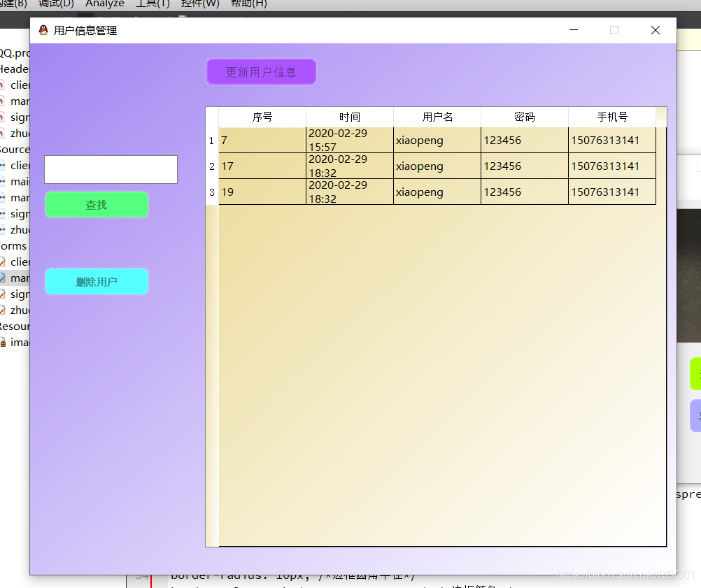Click the green 查找 button
This screenshot has width=701, height=588.
tap(97, 205)
